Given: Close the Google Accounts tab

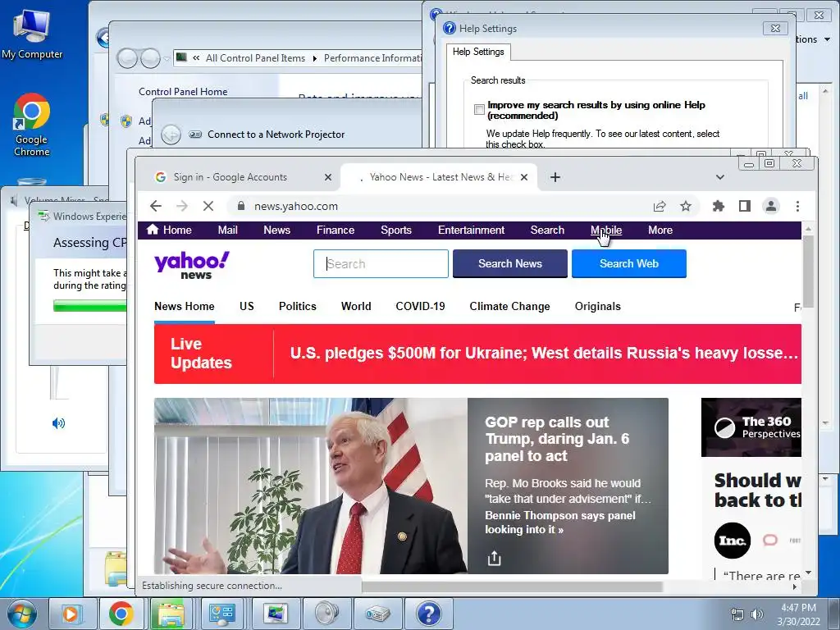Looking at the screenshot, I should (x=328, y=177).
